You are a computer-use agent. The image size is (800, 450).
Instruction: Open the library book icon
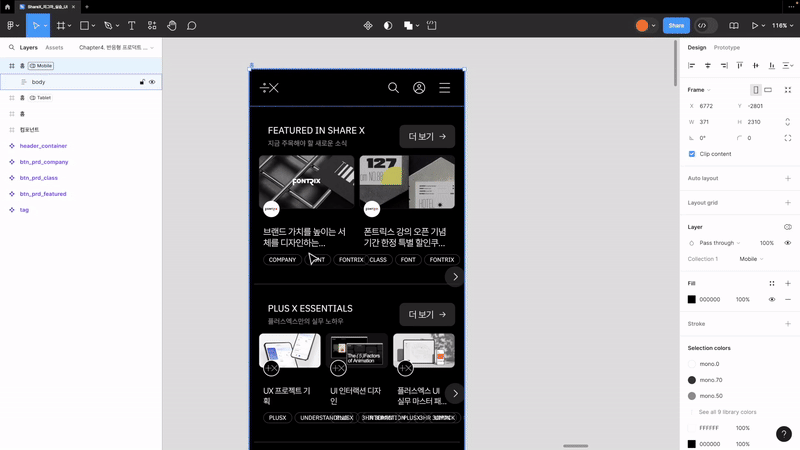pyautogui.click(x=734, y=26)
